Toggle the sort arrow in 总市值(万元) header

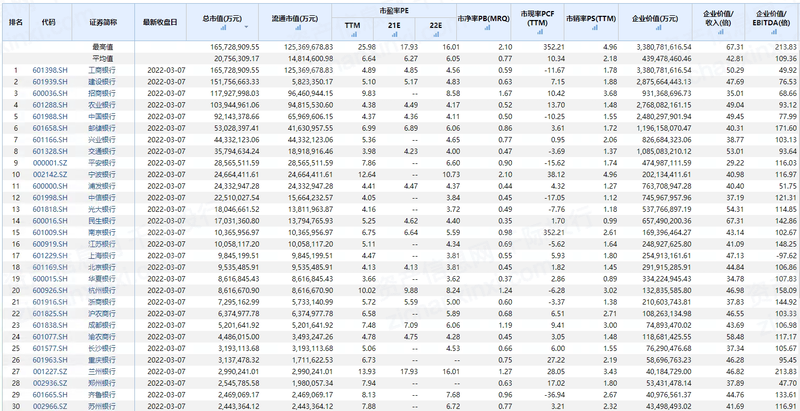(x=247, y=27)
